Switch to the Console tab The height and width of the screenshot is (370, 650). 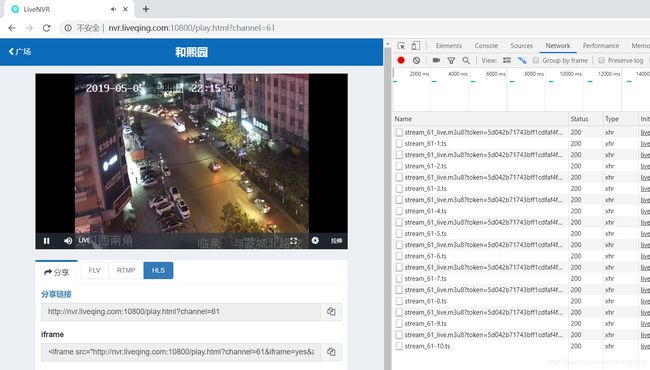[x=486, y=46]
